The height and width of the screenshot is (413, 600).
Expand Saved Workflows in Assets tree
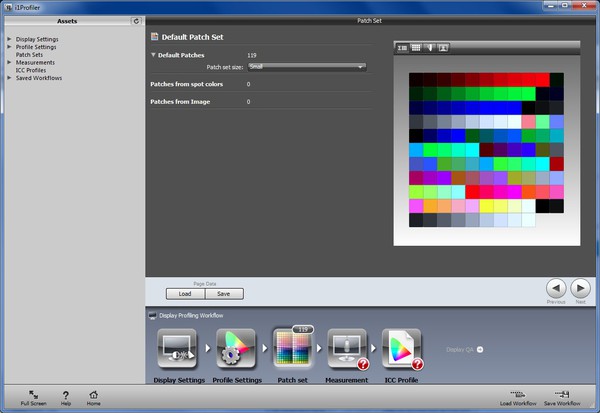pyautogui.click(x=9, y=78)
